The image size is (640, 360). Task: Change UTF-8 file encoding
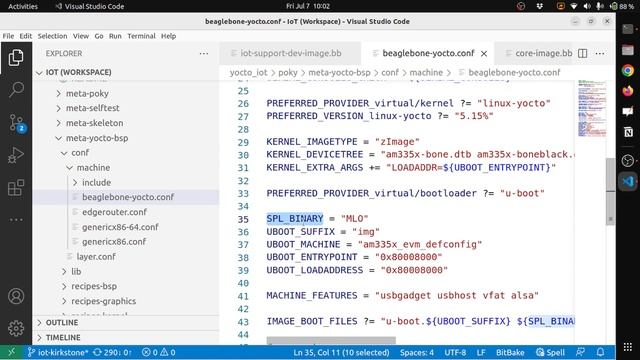[x=455, y=352]
